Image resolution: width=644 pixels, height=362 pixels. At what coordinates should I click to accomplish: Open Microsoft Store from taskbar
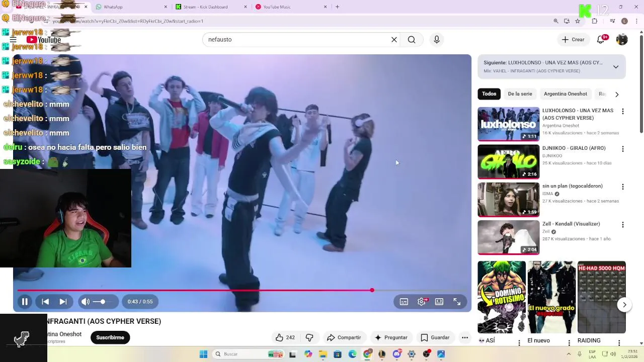click(x=338, y=354)
